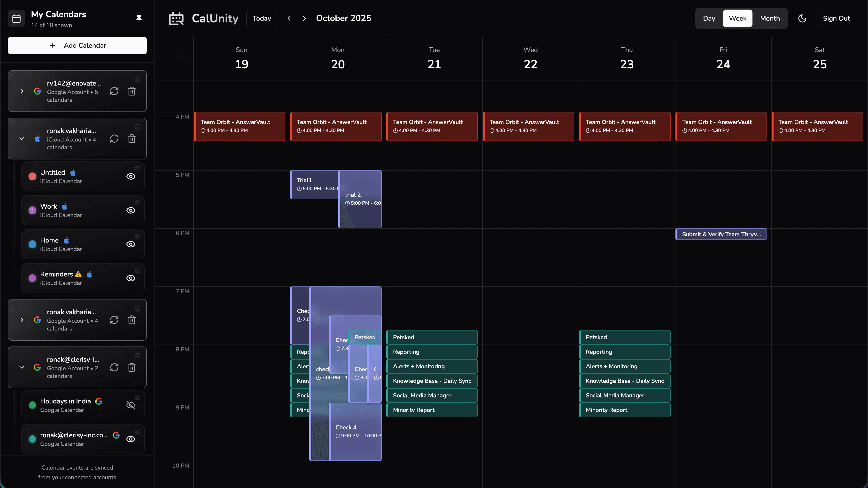Select the red color dot beside Untitled calendar
This screenshot has height=488, width=868.
coord(32,176)
